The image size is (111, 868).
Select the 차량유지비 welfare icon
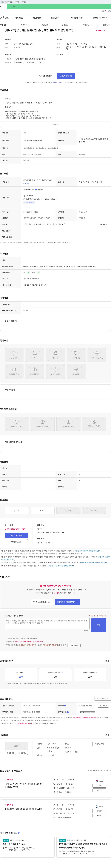point(55,355)
